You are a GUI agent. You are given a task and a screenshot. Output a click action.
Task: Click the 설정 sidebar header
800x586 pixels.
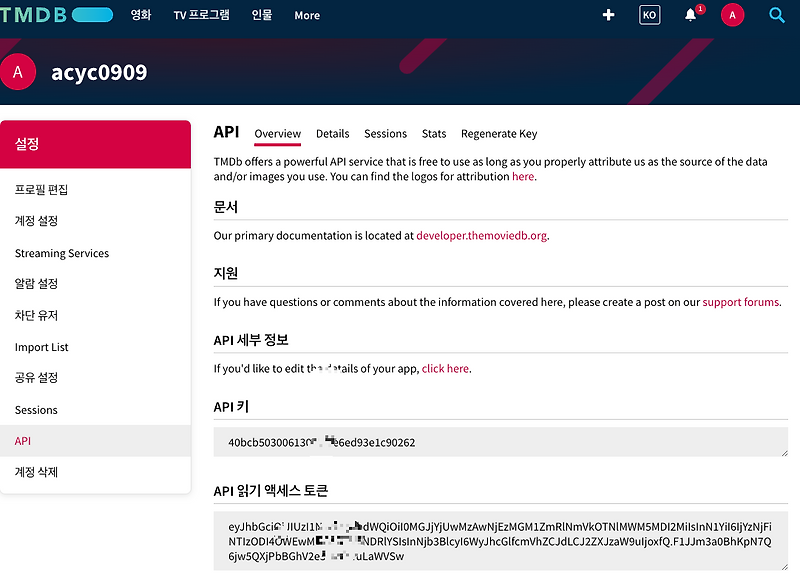95,144
